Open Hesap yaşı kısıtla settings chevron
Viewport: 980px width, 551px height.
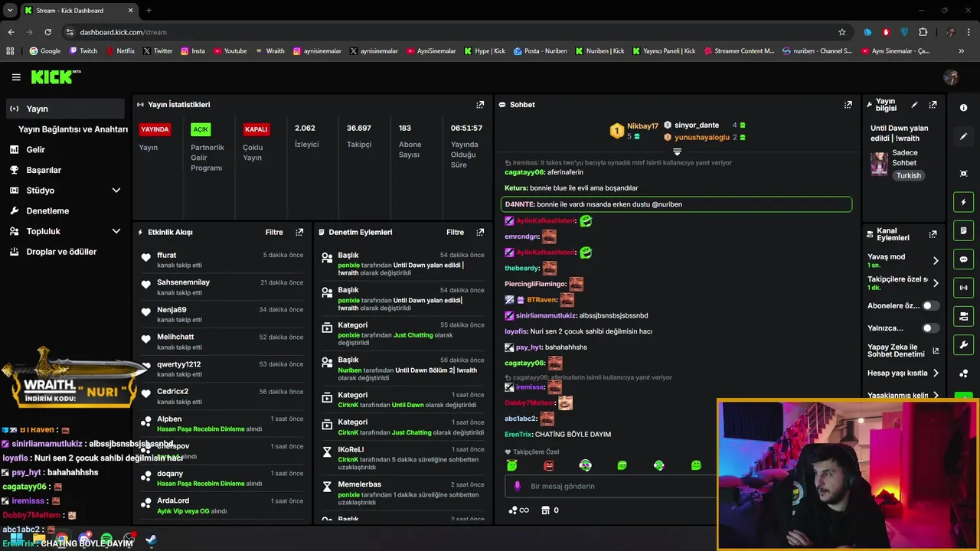935,373
